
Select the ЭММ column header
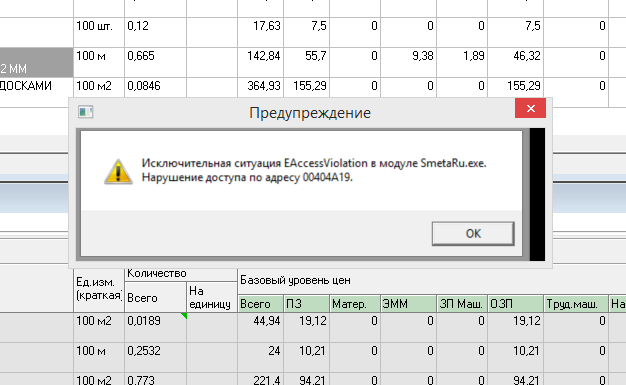coord(408,304)
